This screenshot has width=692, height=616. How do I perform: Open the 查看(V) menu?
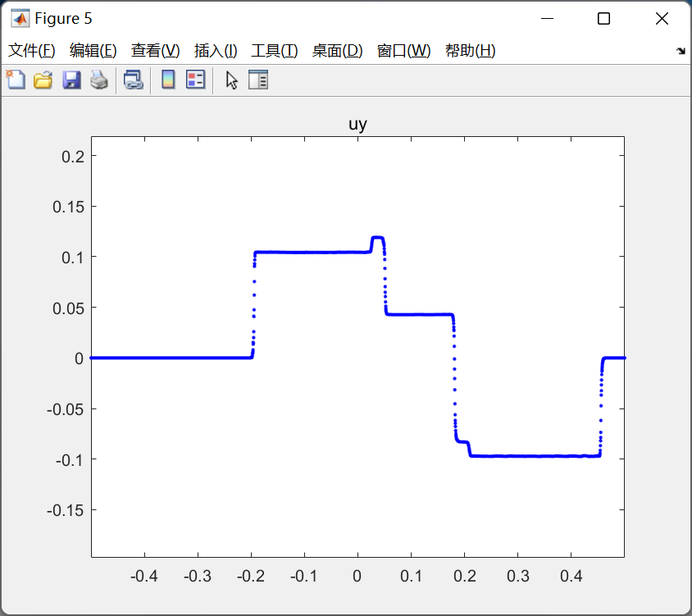(x=155, y=51)
